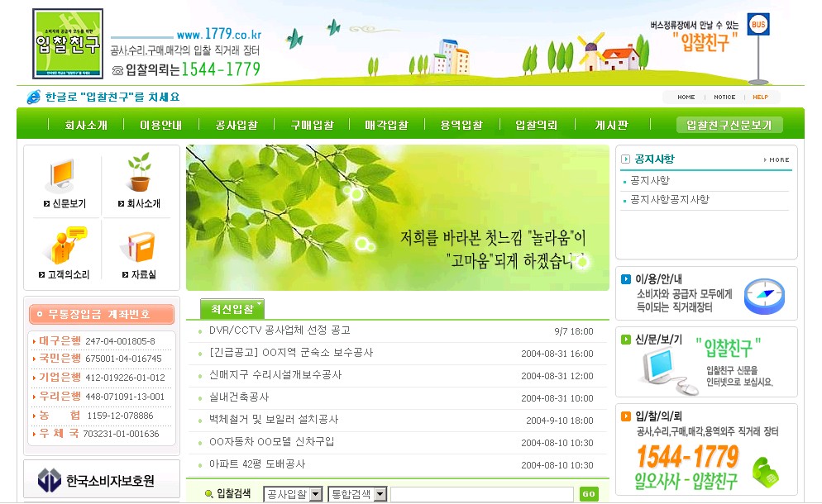Open the 신문보기 monitor icon

point(63,175)
